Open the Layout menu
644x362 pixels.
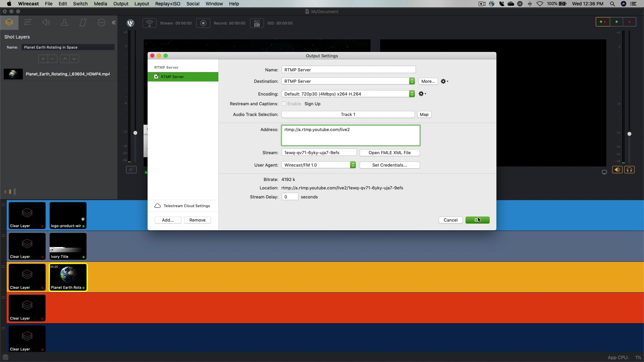pyautogui.click(x=142, y=4)
